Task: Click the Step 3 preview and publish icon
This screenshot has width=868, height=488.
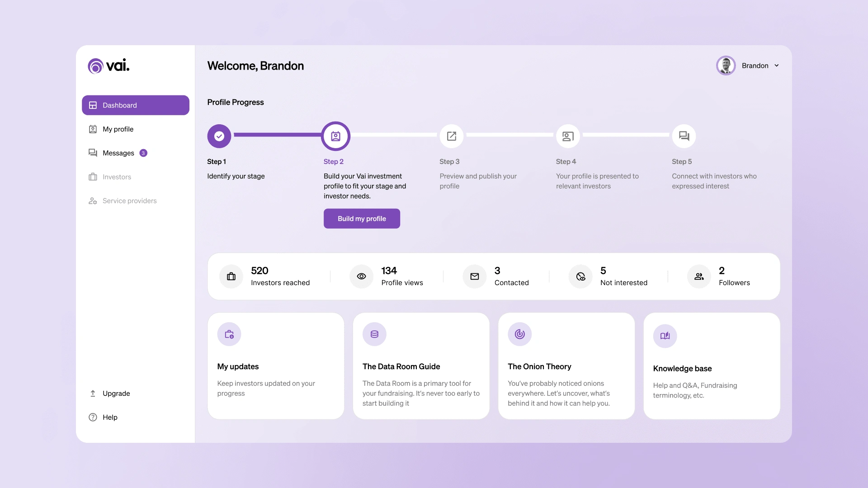Action: click(452, 136)
